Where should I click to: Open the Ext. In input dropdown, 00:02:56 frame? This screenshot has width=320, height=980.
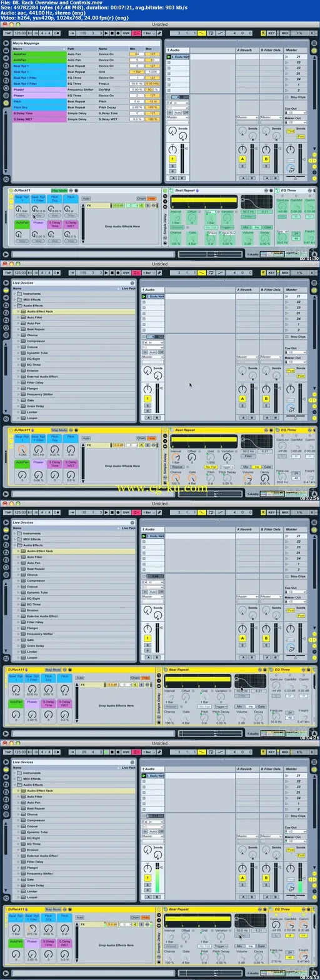[x=152, y=342]
